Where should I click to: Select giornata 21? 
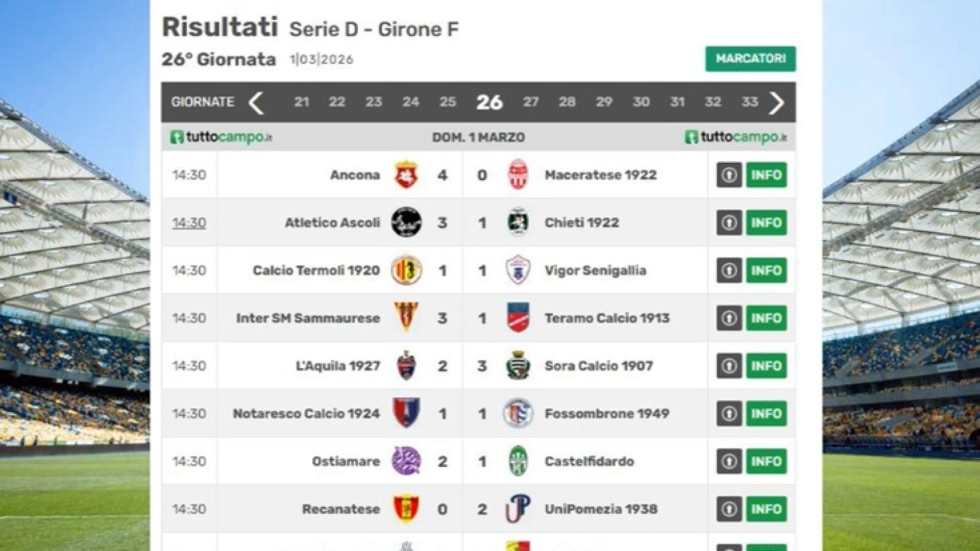302,102
